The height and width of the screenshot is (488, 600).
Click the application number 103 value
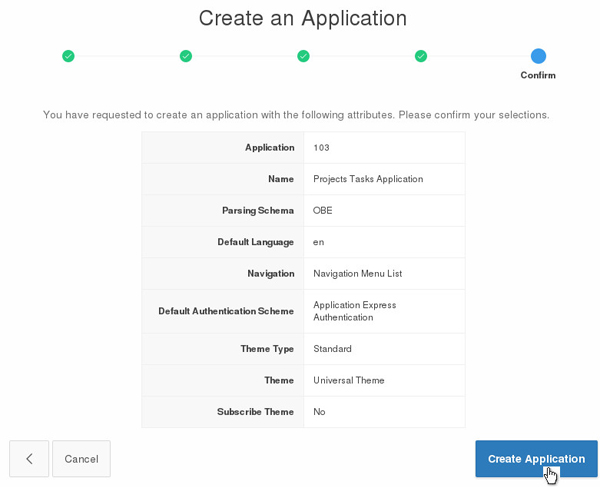point(321,148)
